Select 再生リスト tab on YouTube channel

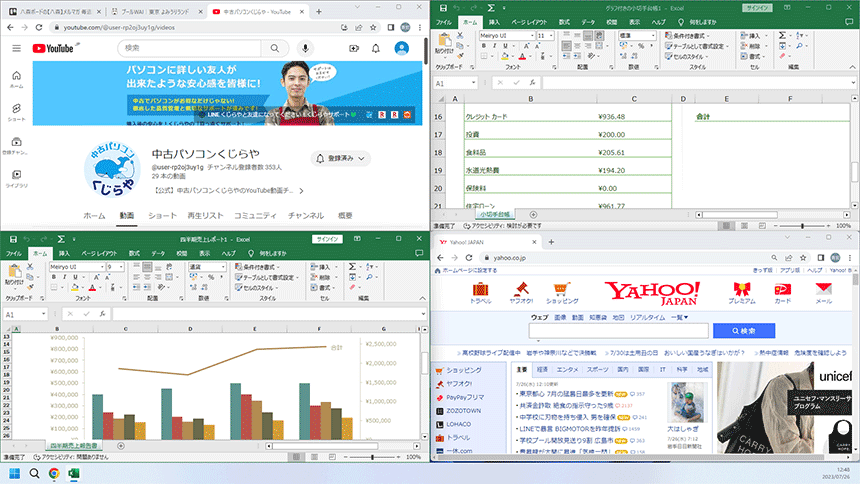coord(205,216)
